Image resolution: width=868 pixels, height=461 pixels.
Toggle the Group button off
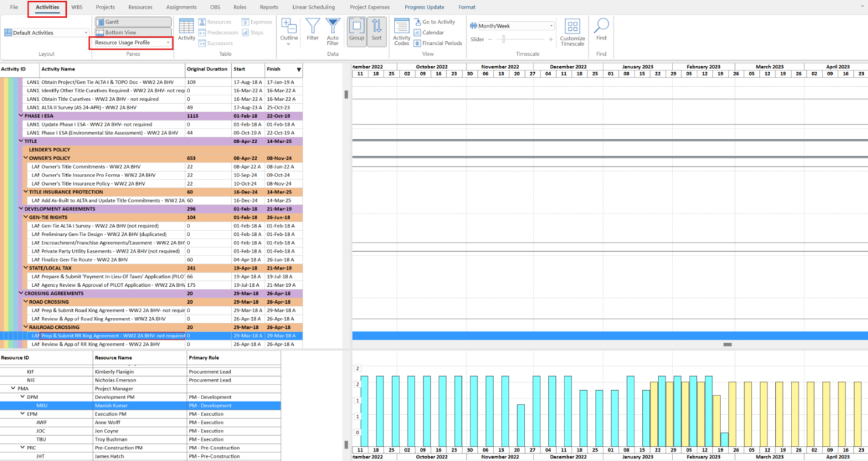pyautogui.click(x=356, y=30)
